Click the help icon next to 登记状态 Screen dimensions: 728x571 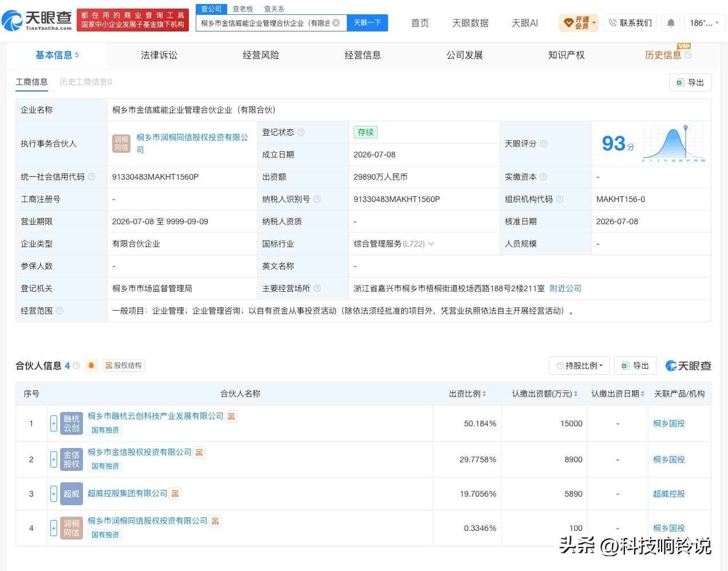click(301, 132)
